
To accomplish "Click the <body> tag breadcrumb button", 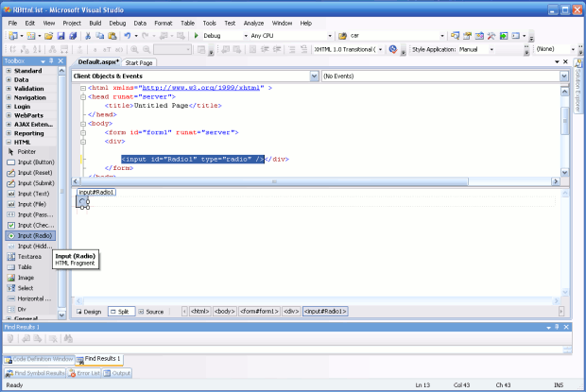I will click(x=225, y=311).
